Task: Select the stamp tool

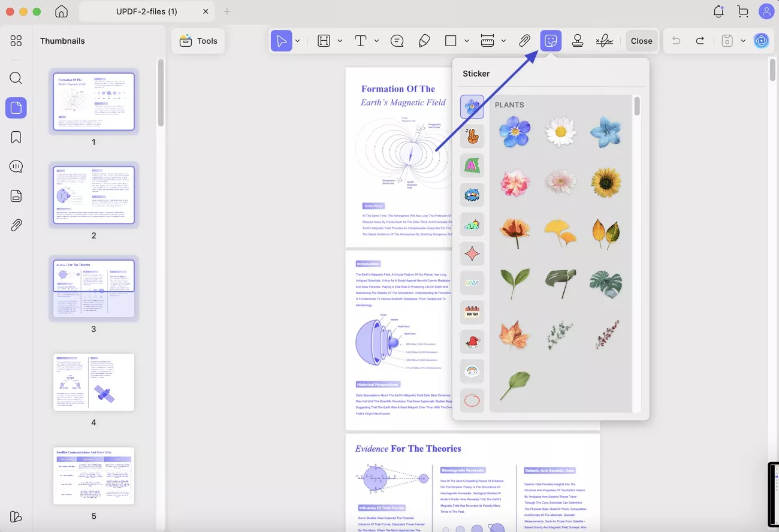Action: coord(578,41)
